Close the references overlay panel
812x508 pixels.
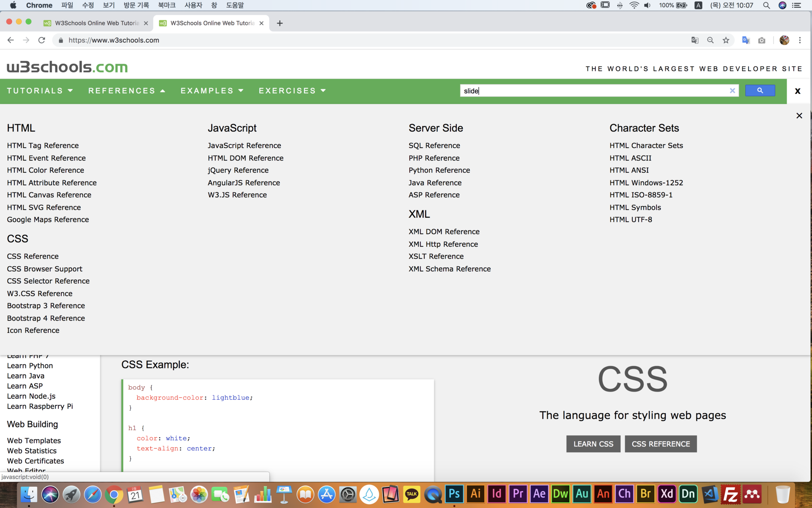click(x=799, y=115)
